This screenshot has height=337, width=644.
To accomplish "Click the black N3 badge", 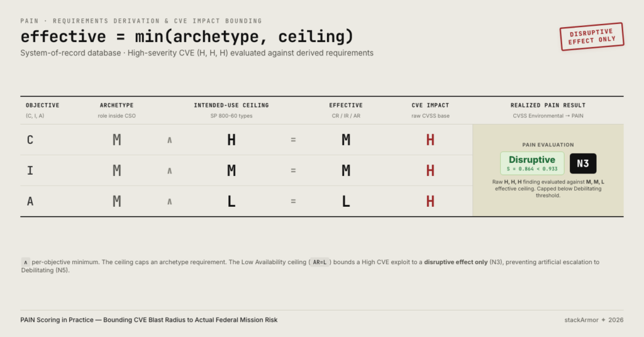I will (x=583, y=163).
